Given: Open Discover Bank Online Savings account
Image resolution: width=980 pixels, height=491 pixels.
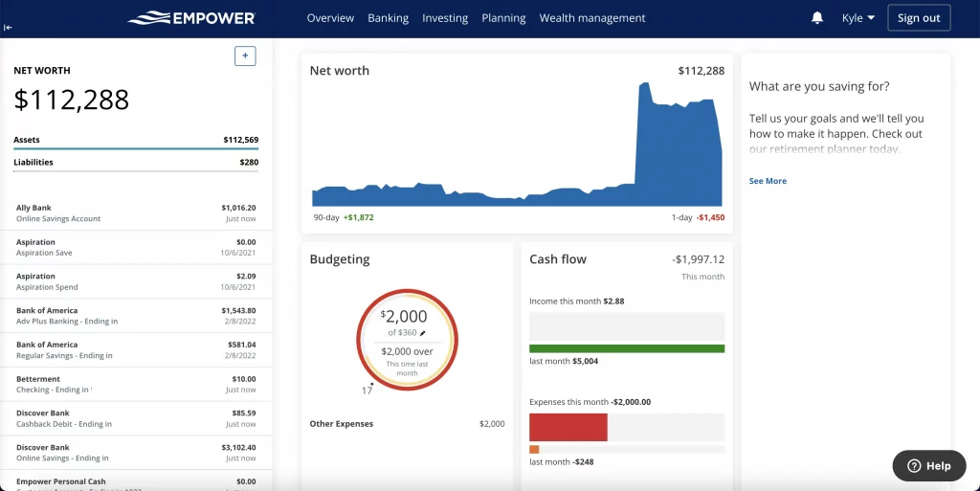Looking at the screenshot, I should click(136, 453).
